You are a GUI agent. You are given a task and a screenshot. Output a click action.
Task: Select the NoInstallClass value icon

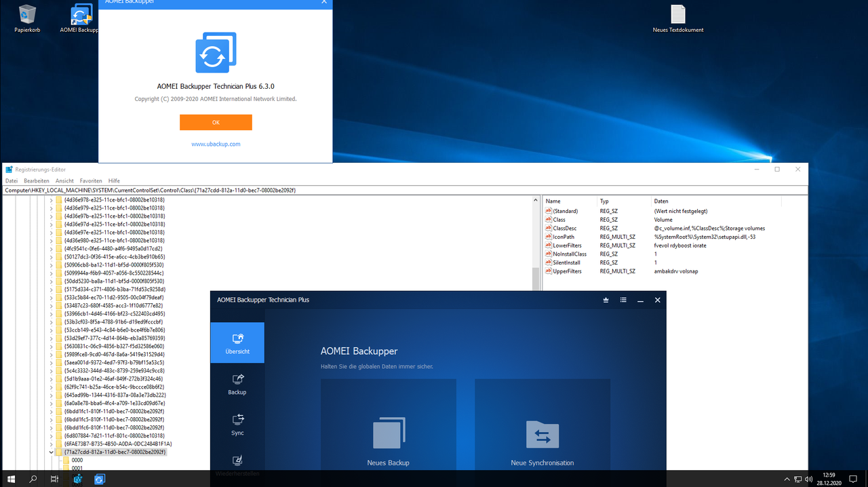[549, 254]
